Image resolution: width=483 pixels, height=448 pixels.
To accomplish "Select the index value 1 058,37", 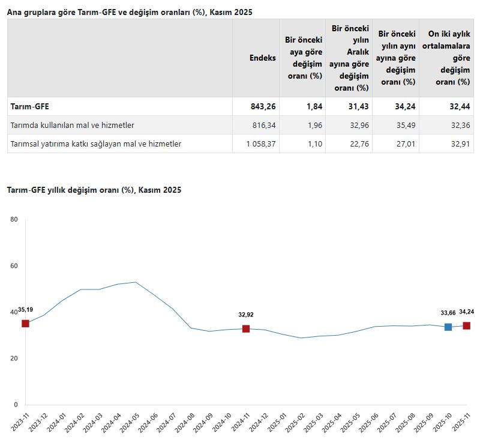I will coord(259,144).
